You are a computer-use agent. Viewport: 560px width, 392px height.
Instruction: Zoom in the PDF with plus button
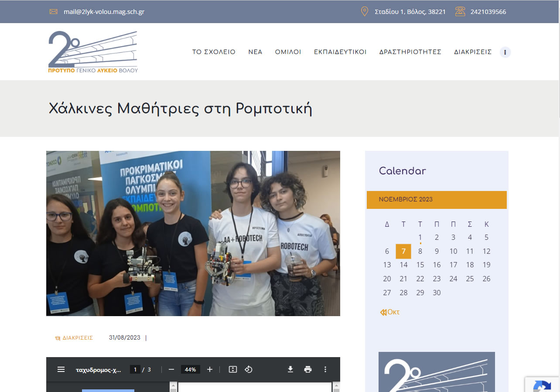click(x=210, y=369)
